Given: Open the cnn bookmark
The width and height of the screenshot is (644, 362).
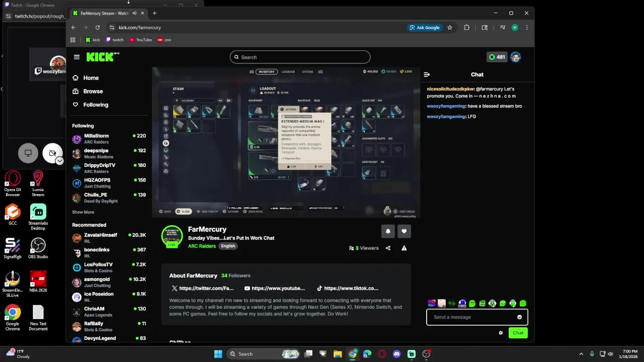Looking at the screenshot, I should 164,40.
